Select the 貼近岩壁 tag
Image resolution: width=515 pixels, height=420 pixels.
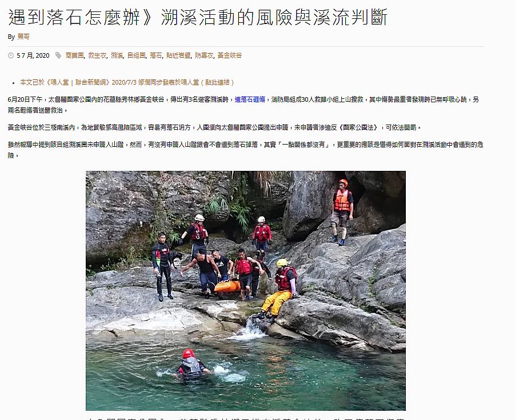[x=178, y=55]
